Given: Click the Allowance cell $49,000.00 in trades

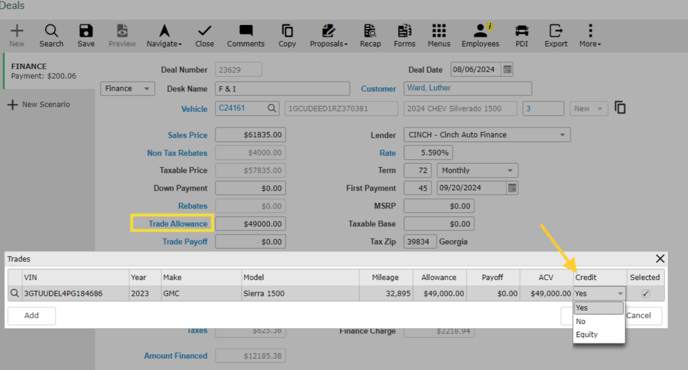Looking at the screenshot, I should [x=439, y=293].
